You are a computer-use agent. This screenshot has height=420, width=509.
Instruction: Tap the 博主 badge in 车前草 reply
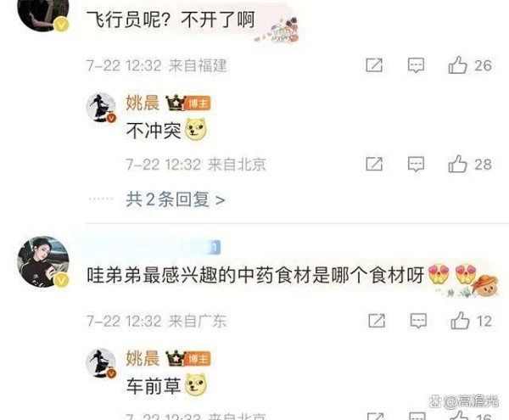coord(198,359)
